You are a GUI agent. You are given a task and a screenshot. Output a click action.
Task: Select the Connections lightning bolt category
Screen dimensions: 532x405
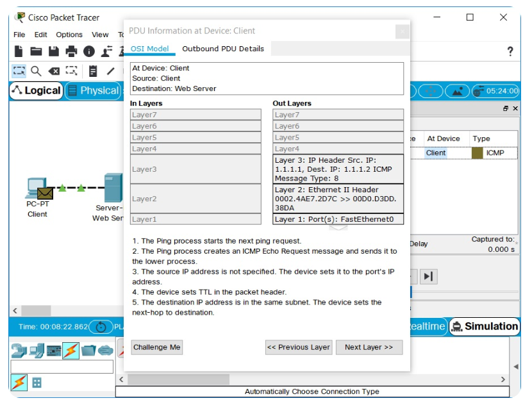point(71,349)
